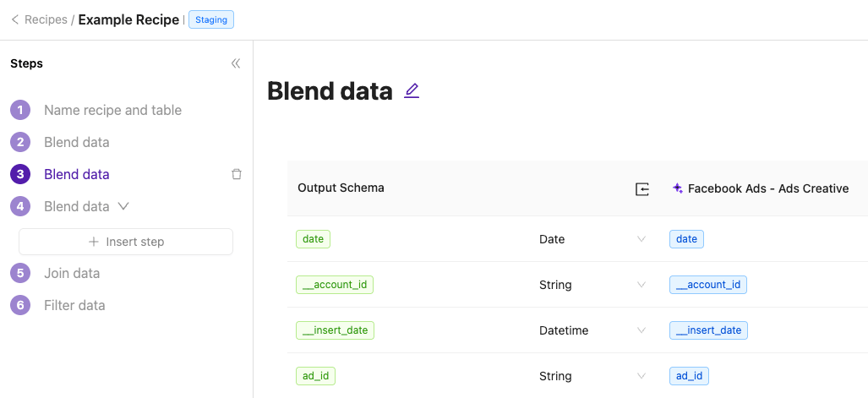Screen dimensions: 868x398
Task: Delete step 3 using trash icon
Action: [237, 174]
